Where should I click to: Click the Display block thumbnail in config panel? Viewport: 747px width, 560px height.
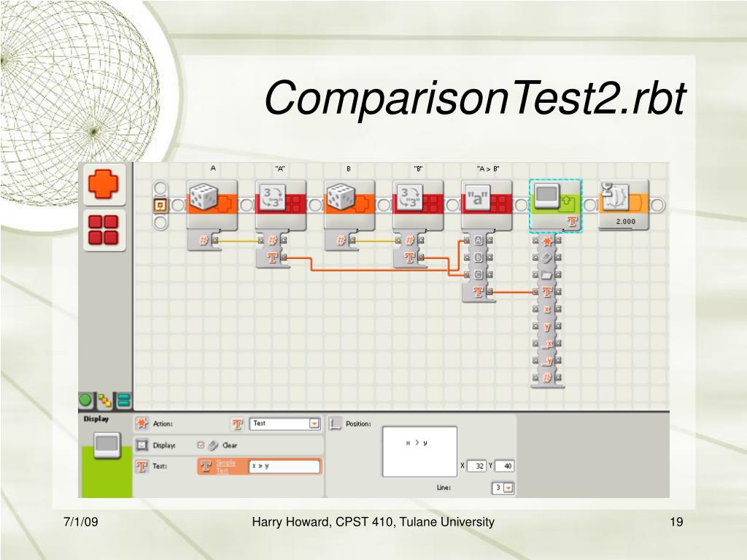107,446
